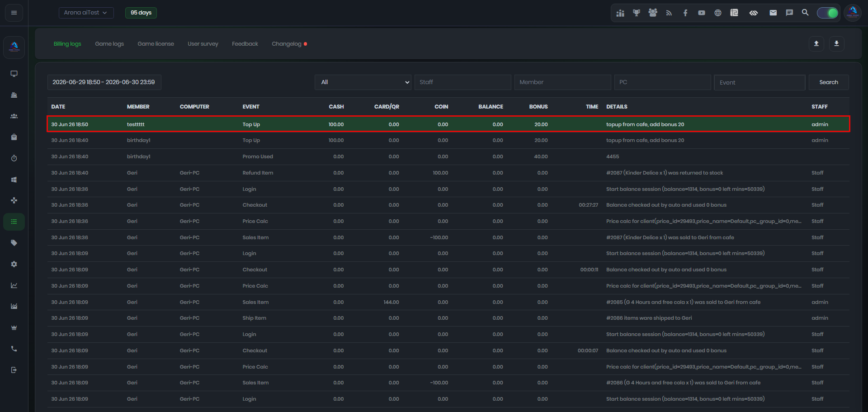Viewport: 868px width, 412px height.
Task: Toggle the hamburger menu button
Action: click(x=14, y=13)
